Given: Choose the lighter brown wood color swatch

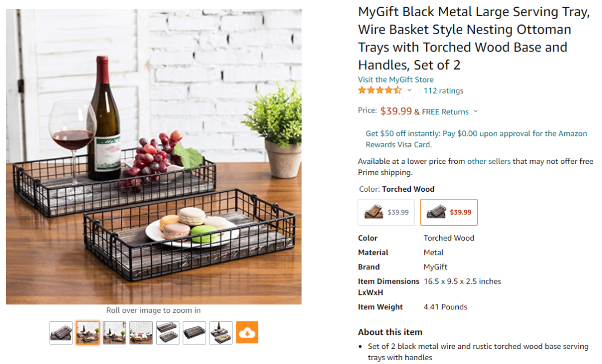Looking at the screenshot, I should (x=386, y=212).
